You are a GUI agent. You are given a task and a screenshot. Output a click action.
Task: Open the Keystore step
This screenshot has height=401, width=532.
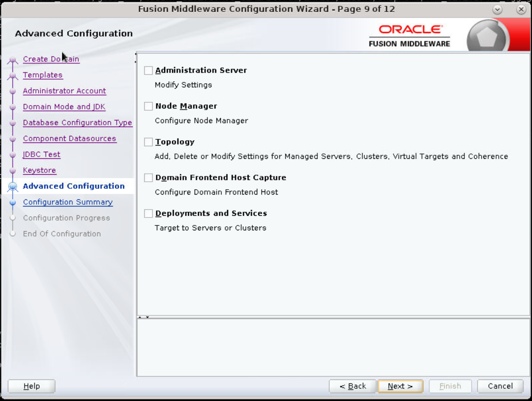point(39,170)
